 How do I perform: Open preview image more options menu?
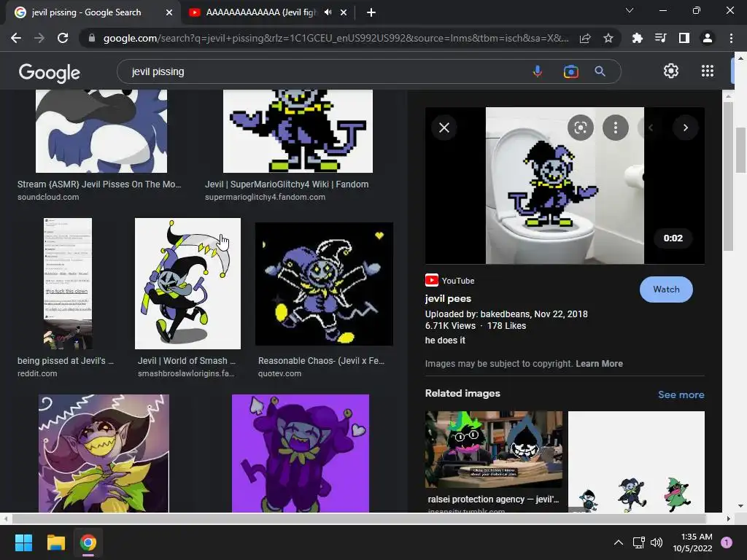click(x=616, y=128)
